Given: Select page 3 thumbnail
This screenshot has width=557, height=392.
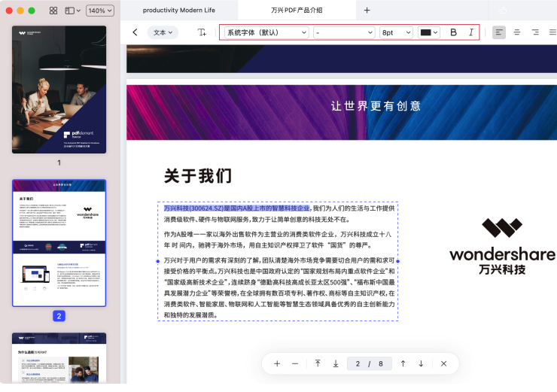Looking at the screenshot, I should (x=59, y=358).
